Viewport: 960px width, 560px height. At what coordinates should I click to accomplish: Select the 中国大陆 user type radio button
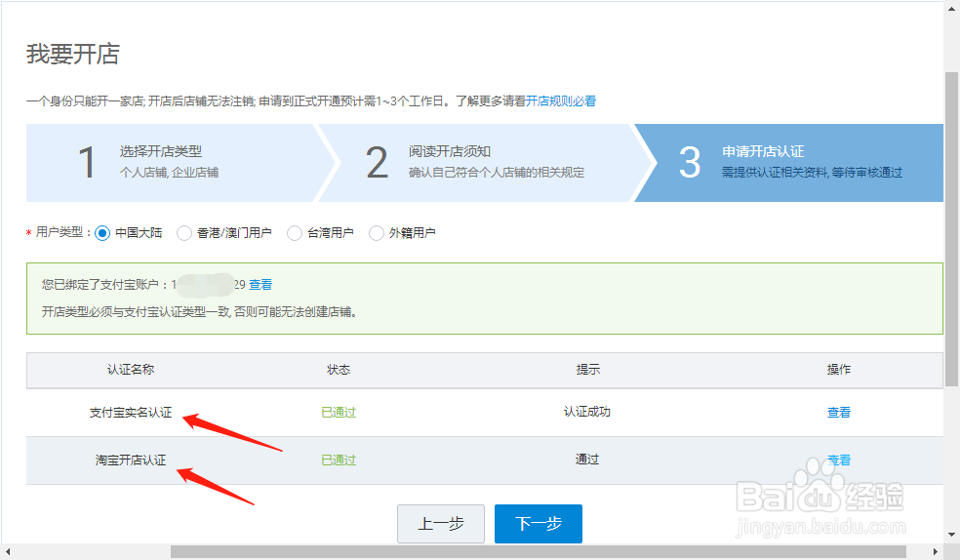coord(102,233)
